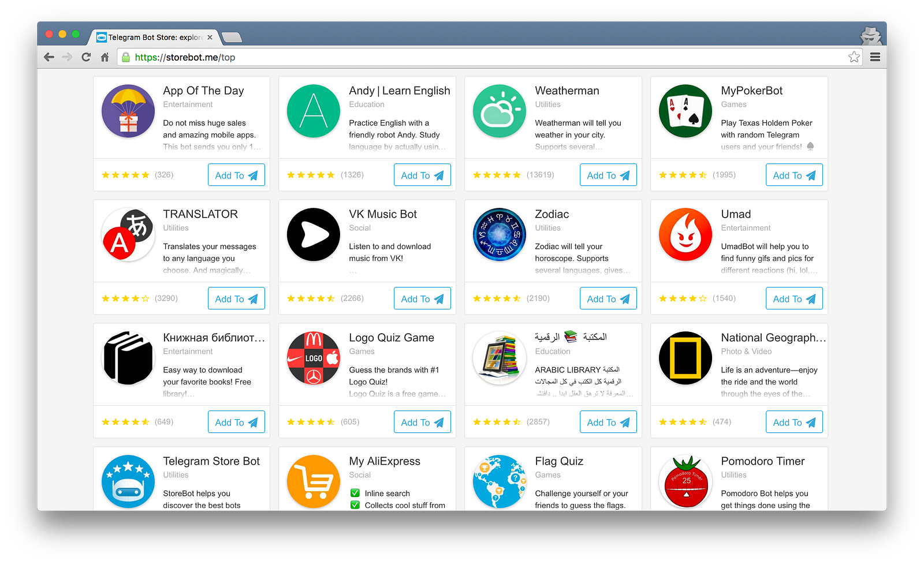The image size is (924, 564).
Task: Bookmark this page with the star
Action: click(854, 57)
